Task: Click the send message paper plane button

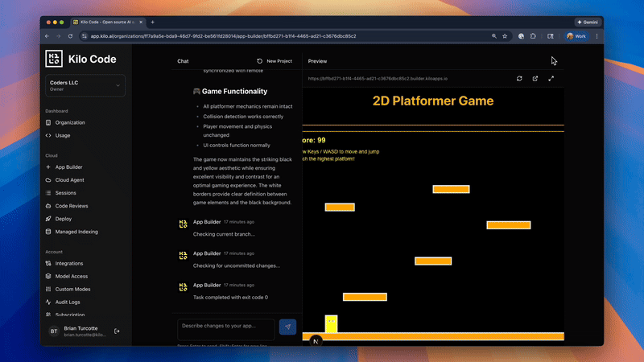Action: (287, 326)
